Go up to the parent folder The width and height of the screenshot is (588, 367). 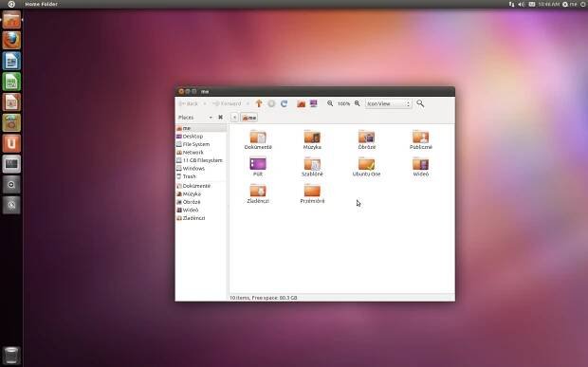259,103
